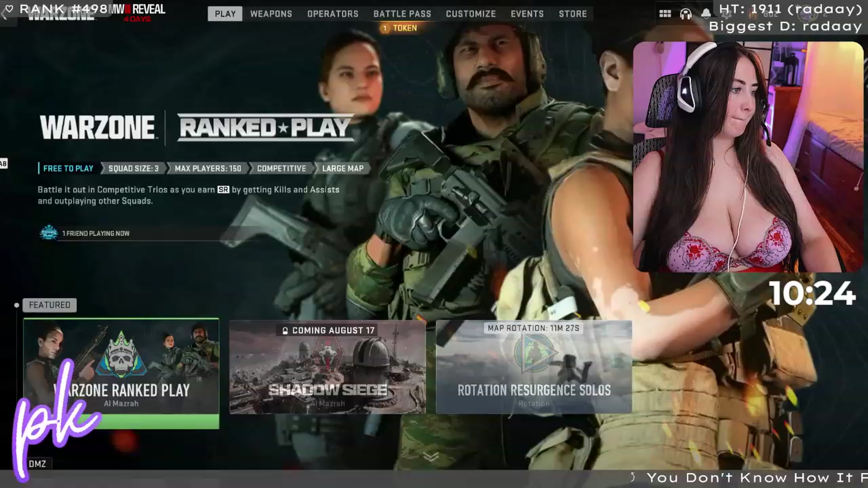The height and width of the screenshot is (488, 868).
Task: Click the streamer webcam overlay
Action: (748, 157)
